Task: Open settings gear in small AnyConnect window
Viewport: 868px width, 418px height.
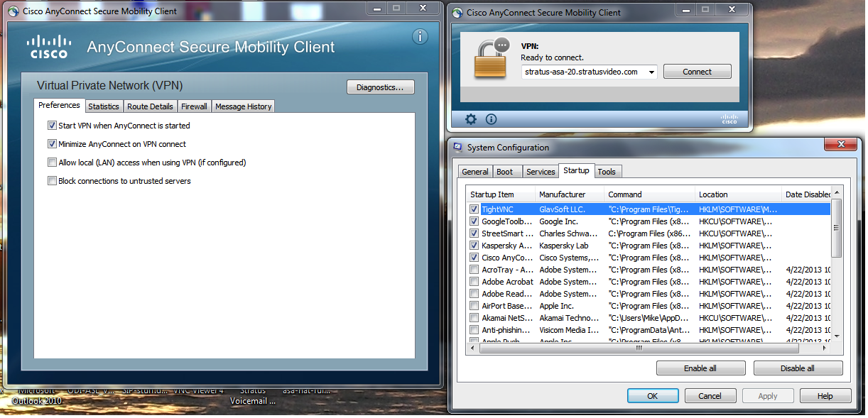Action: [x=470, y=119]
